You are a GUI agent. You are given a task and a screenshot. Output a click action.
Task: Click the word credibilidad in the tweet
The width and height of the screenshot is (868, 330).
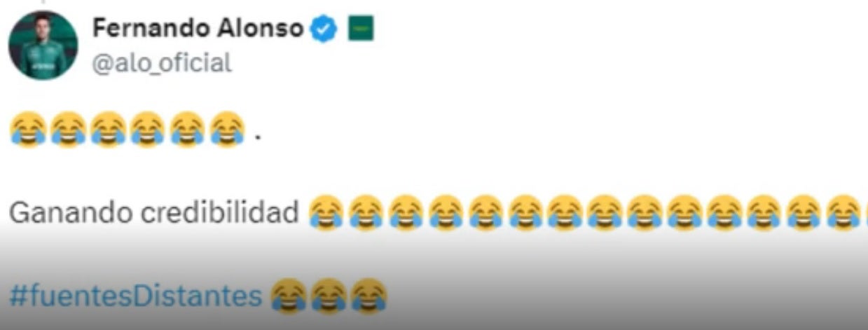(203, 213)
